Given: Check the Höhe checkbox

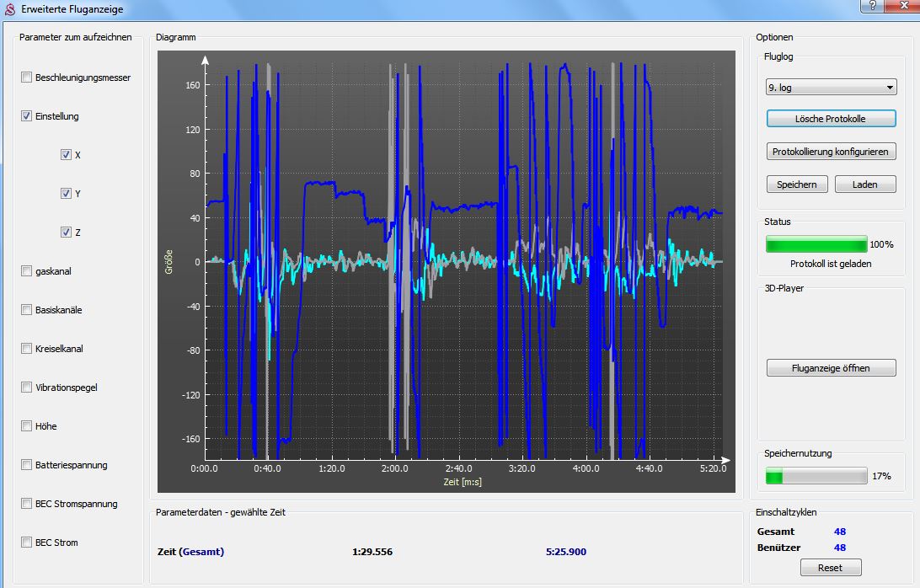Looking at the screenshot, I should click(27, 426).
